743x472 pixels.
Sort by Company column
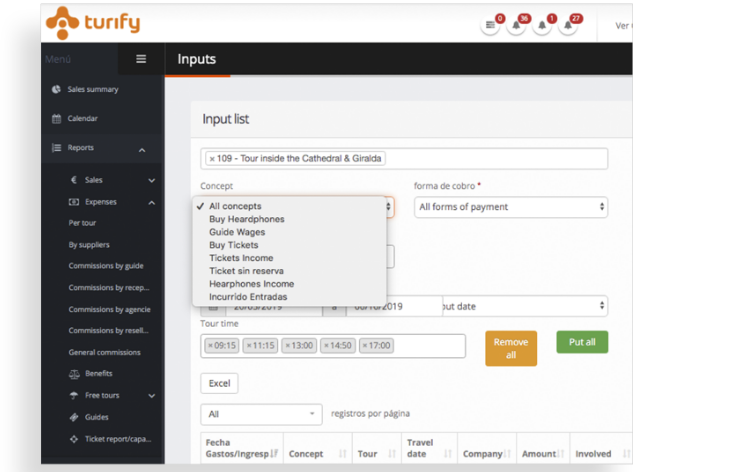[x=487, y=448]
